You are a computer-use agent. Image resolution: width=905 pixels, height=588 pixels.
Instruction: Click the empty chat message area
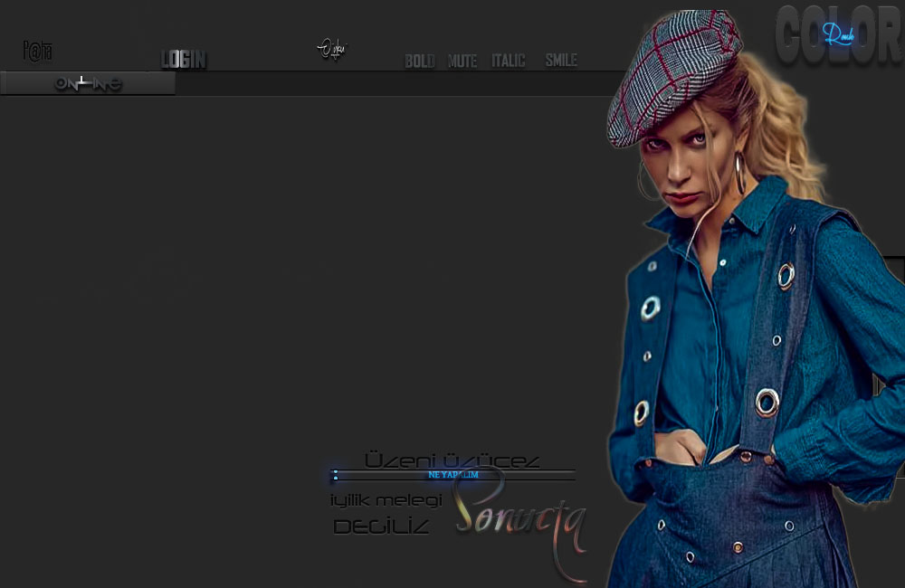(x=299, y=271)
